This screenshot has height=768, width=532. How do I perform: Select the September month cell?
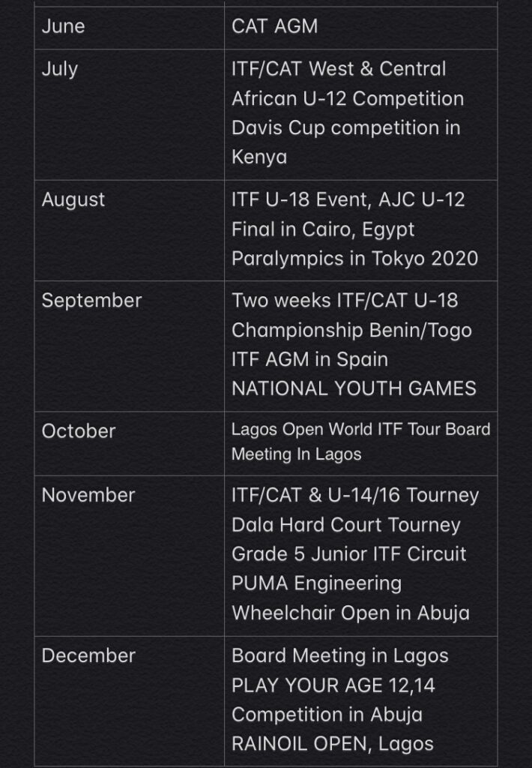(129, 346)
